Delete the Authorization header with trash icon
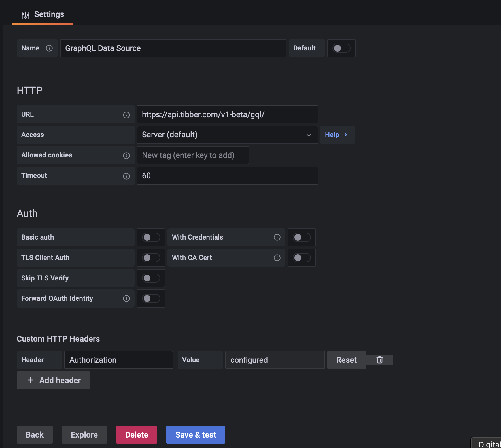 point(380,360)
